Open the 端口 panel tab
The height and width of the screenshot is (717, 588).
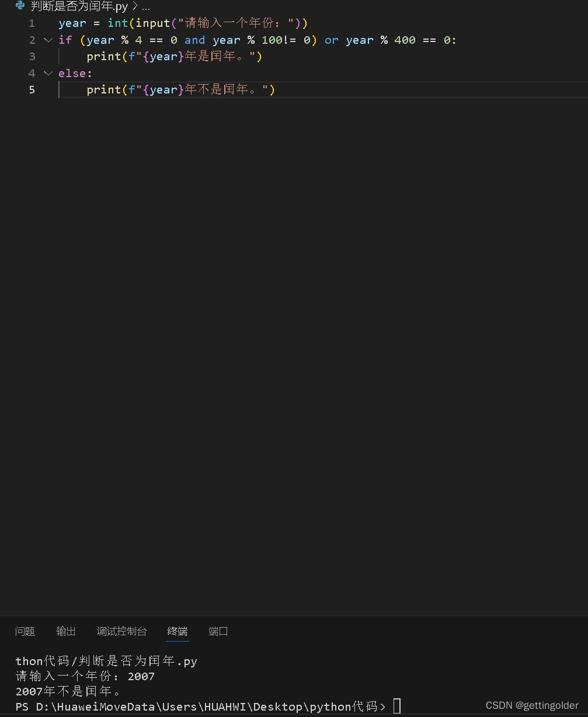[x=218, y=631]
